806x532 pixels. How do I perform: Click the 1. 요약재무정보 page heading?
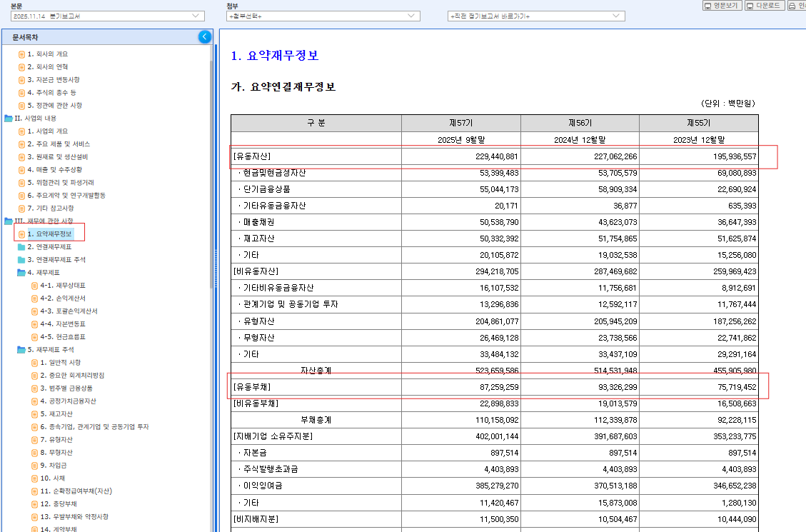tap(275, 56)
